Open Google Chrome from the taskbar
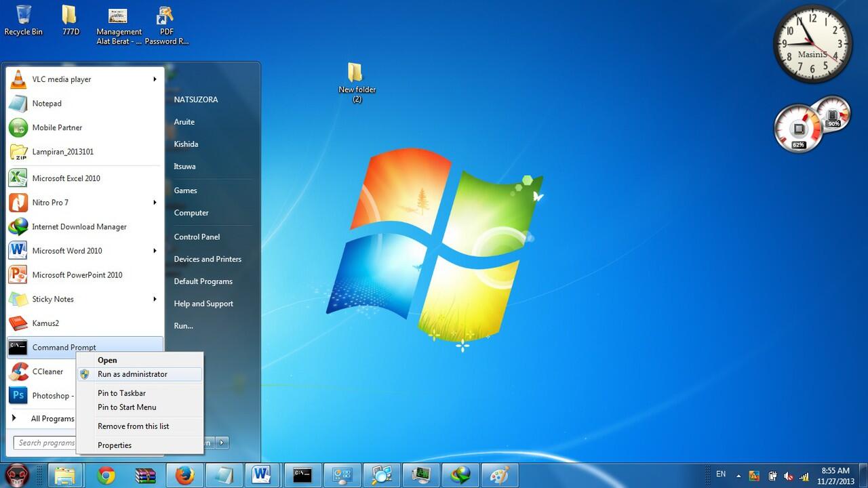 coord(106,476)
